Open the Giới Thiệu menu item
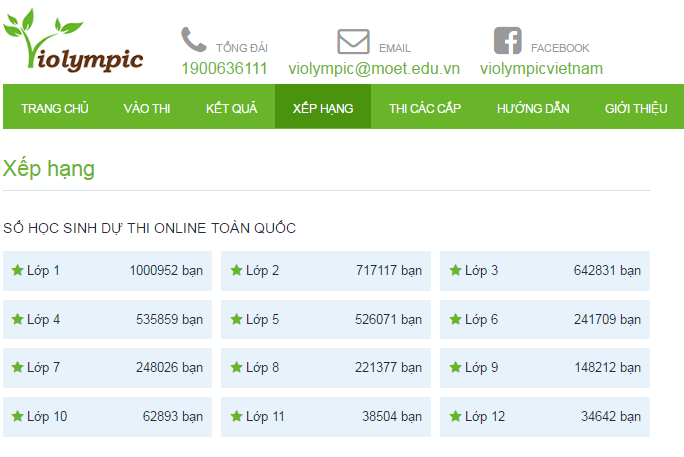Screen dimensions: 684x457 pos(636,108)
